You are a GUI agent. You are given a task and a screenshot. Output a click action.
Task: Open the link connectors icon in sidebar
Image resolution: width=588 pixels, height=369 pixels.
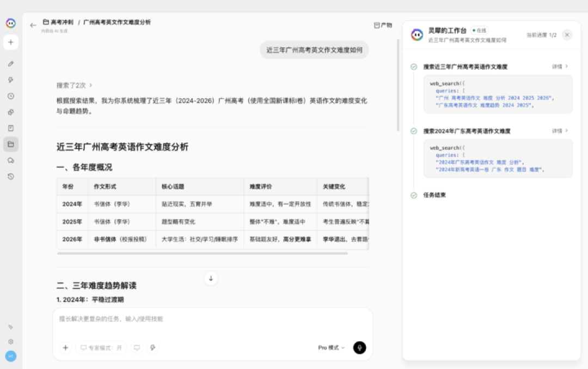click(11, 112)
